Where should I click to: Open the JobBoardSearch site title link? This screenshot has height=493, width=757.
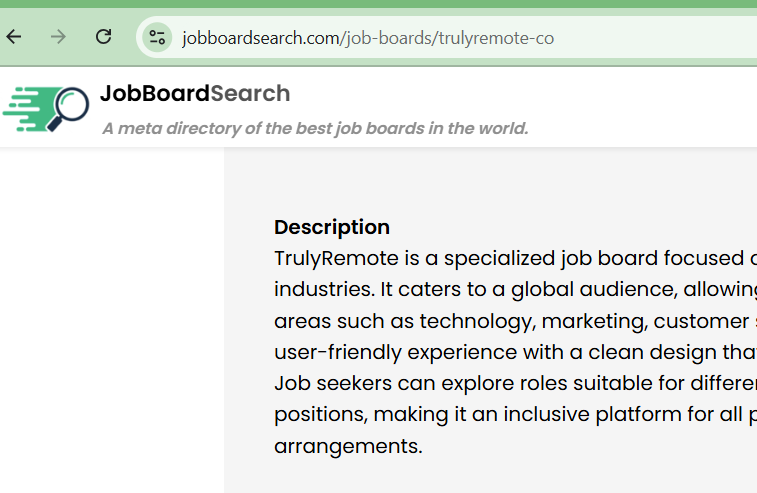click(x=195, y=94)
